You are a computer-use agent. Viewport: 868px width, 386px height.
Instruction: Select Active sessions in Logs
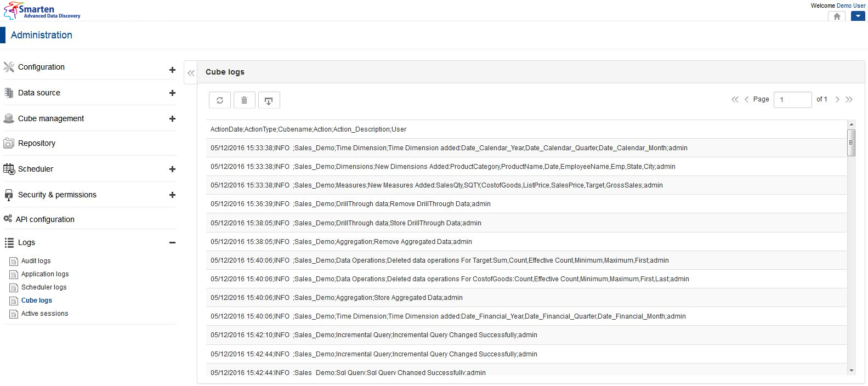[x=44, y=314]
